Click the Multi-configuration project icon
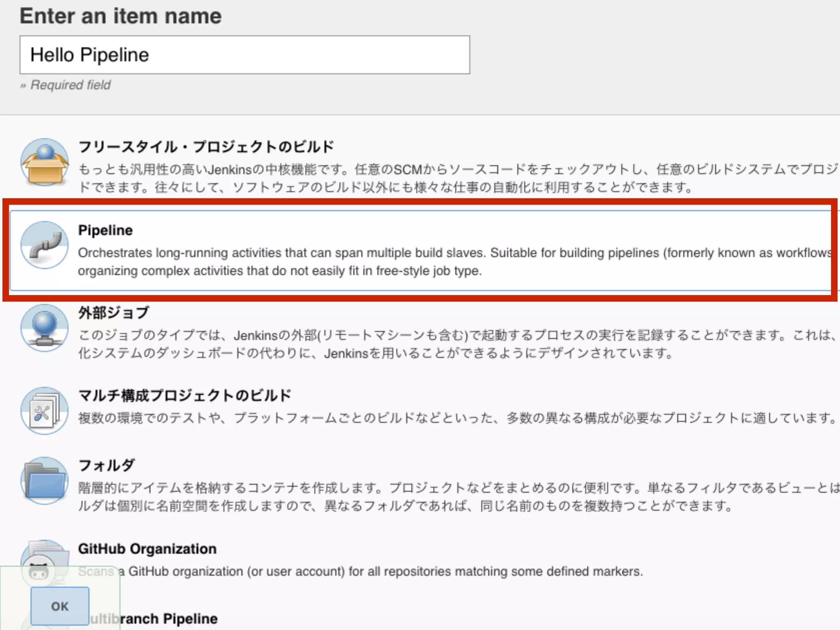The height and width of the screenshot is (630, 840). (x=45, y=411)
